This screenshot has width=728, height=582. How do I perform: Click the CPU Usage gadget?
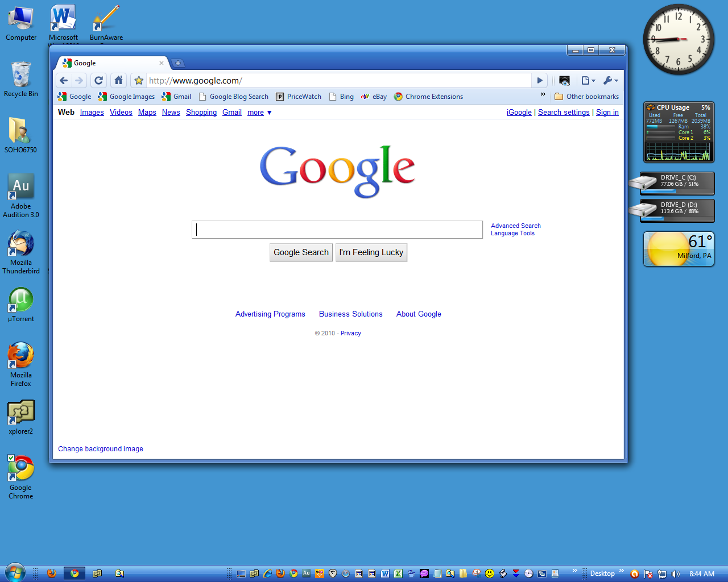(679, 132)
